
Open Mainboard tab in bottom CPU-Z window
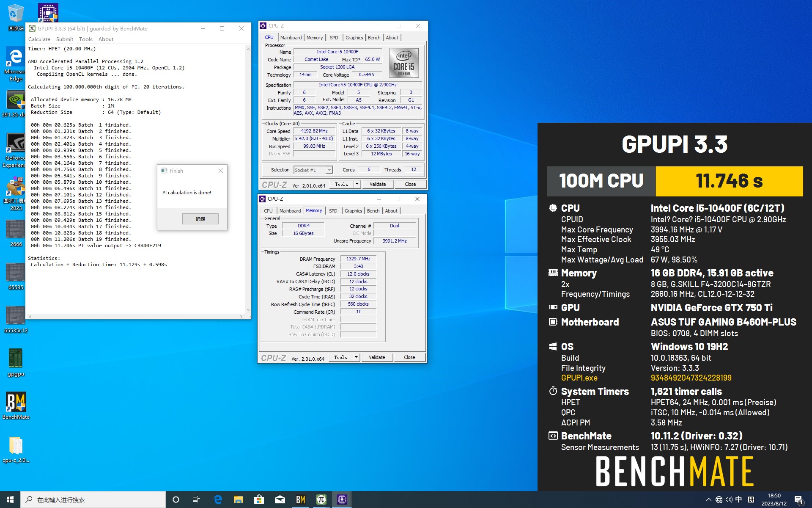pos(290,211)
